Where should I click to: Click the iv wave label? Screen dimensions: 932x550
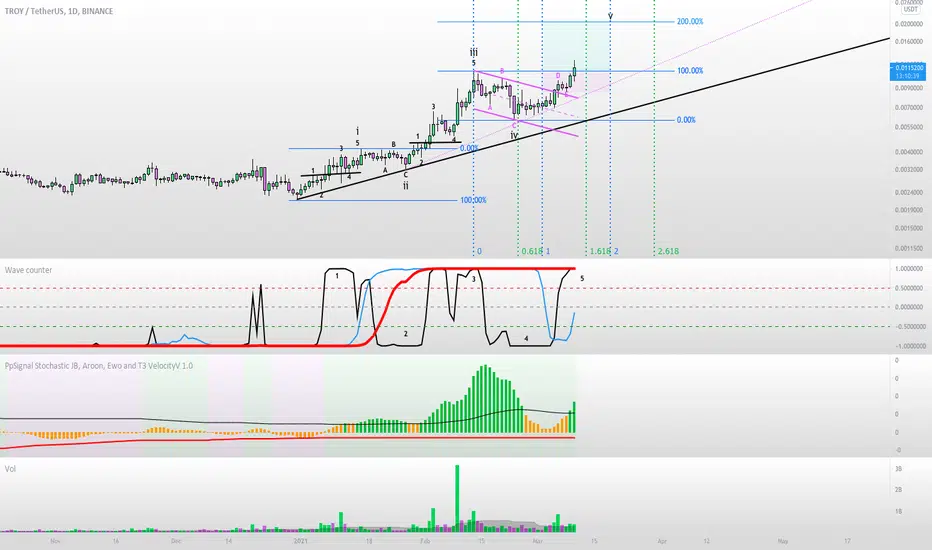coord(514,136)
